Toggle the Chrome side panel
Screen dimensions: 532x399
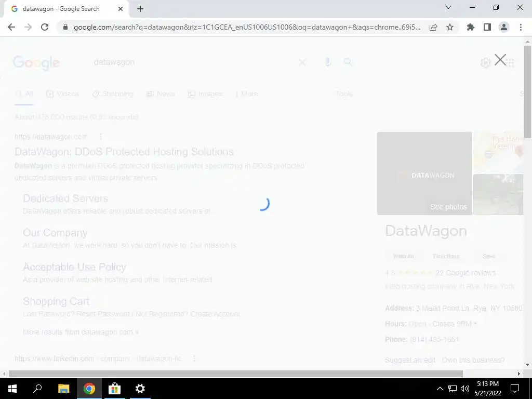(487, 27)
